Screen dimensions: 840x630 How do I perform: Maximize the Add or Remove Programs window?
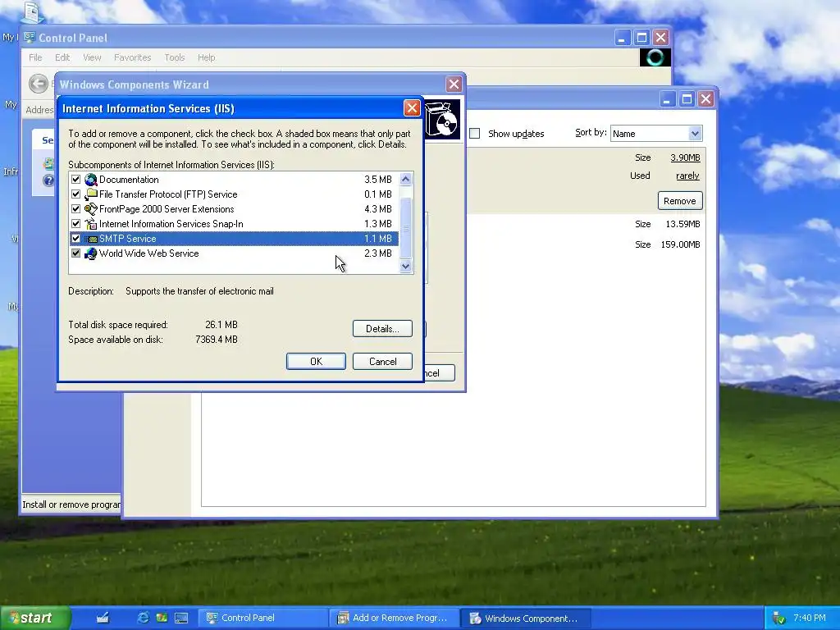[687, 99]
